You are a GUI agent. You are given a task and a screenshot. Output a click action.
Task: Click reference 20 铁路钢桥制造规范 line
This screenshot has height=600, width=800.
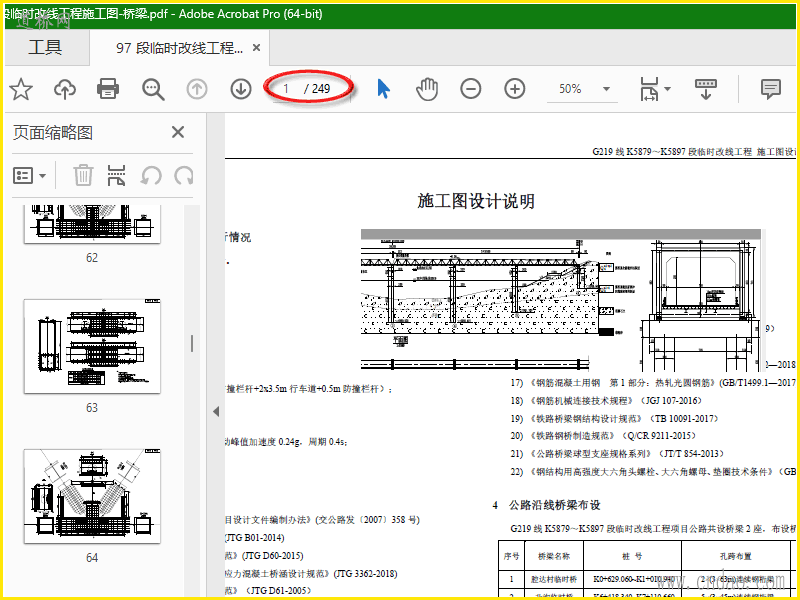coord(603,436)
